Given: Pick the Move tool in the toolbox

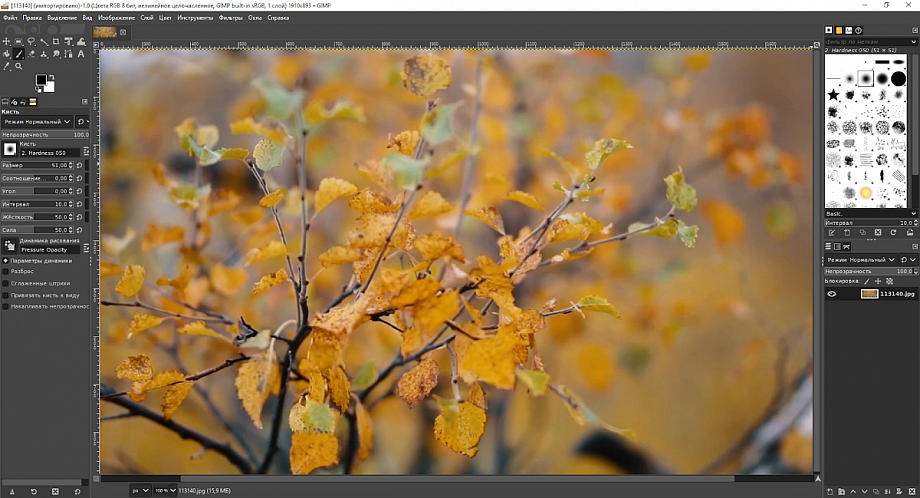Looking at the screenshot, I should pos(7,42).
